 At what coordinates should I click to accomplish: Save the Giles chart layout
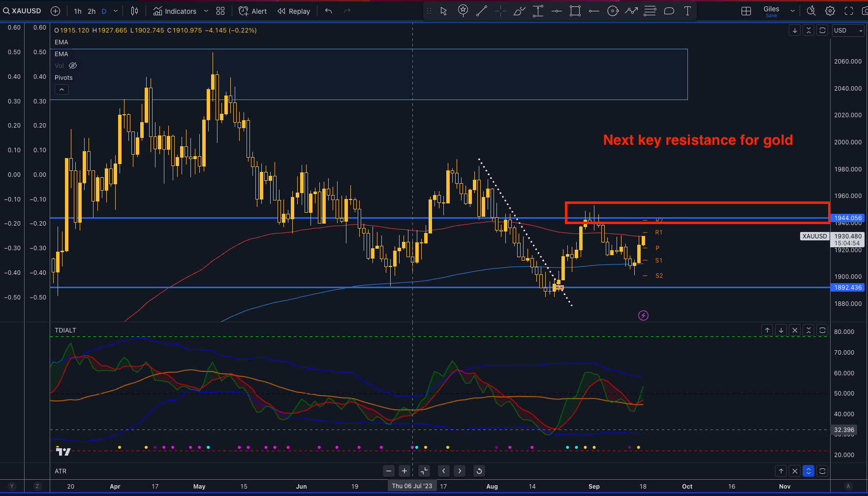[x=771, y=16]
